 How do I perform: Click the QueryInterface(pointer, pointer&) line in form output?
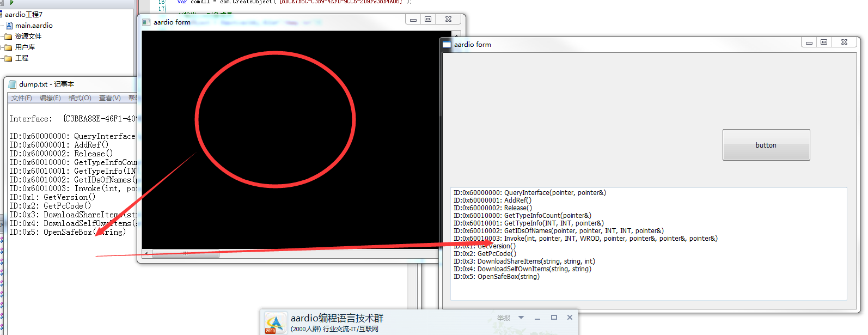click(x=530, y=193)
